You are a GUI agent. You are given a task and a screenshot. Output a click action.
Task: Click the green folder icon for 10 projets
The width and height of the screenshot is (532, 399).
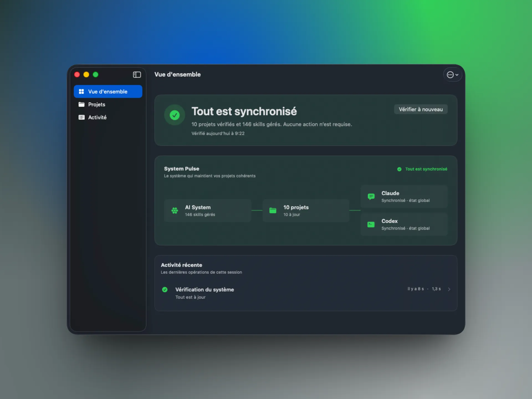pos(273,211)
